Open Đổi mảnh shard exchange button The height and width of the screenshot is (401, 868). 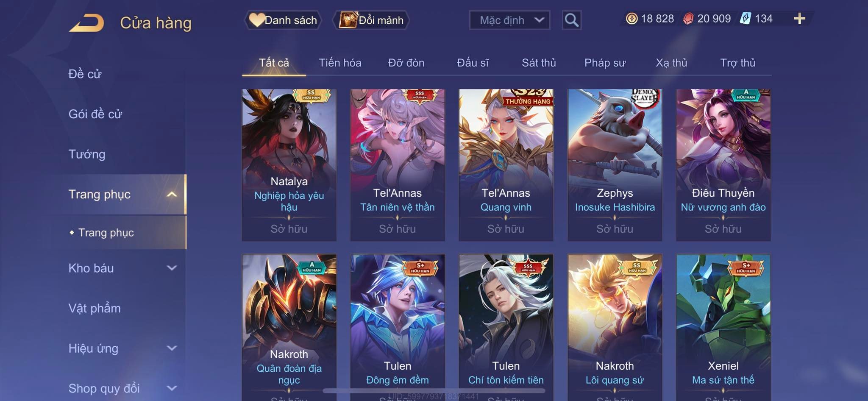pos(371,20)
